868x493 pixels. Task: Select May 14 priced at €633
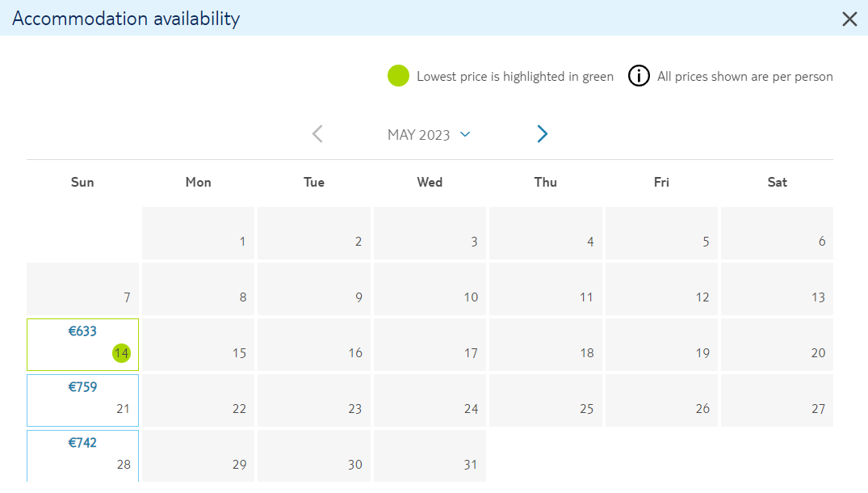[82, 344]
